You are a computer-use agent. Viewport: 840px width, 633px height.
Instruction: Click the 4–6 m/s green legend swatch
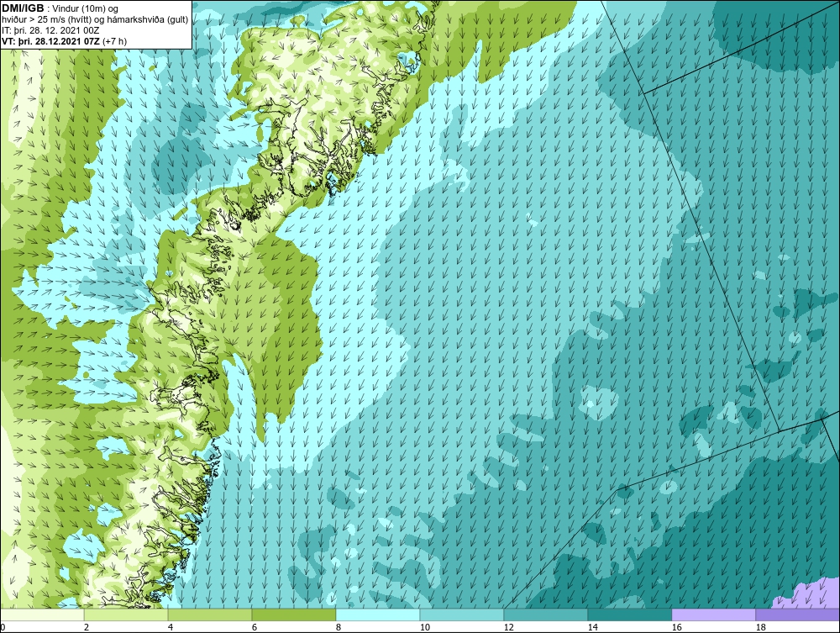click(210, 615)
